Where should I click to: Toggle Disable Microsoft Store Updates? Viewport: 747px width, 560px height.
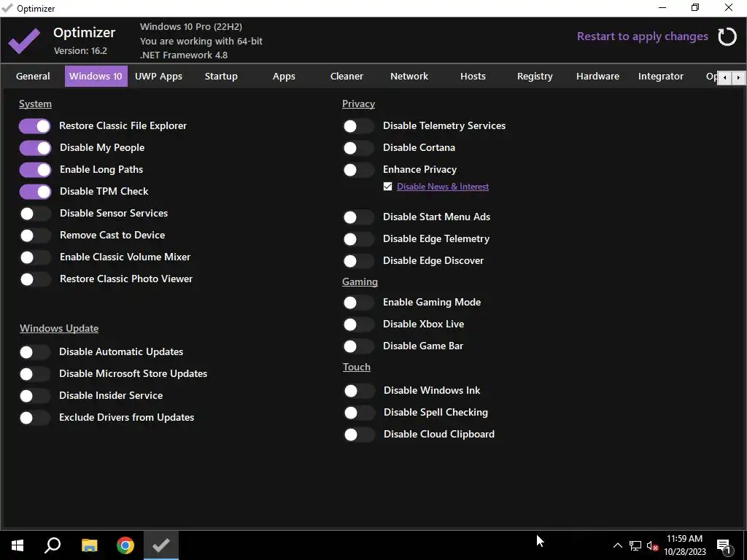tap(34, 374)
